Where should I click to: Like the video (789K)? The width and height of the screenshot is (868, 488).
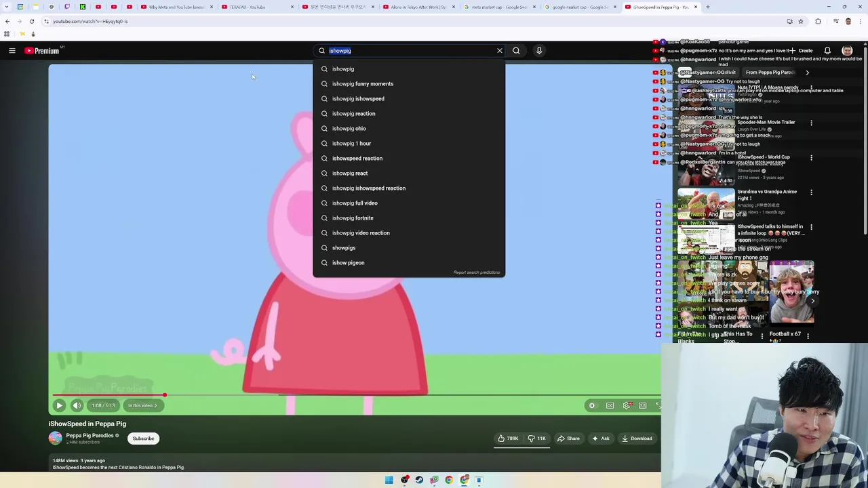[509, 439]
